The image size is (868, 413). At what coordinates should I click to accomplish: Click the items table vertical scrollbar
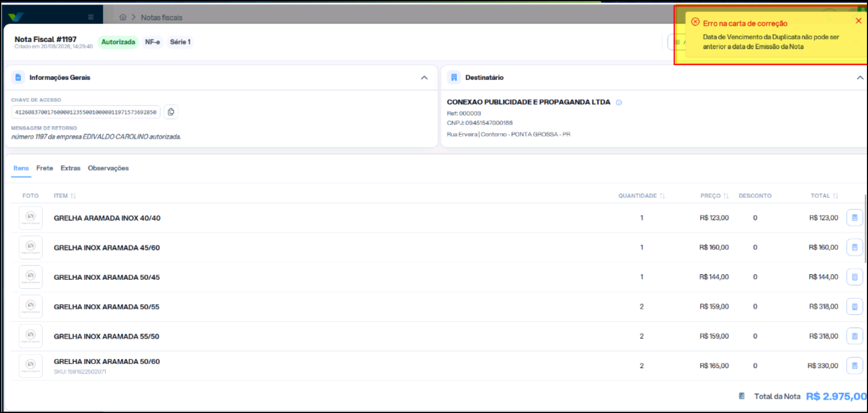865,229
